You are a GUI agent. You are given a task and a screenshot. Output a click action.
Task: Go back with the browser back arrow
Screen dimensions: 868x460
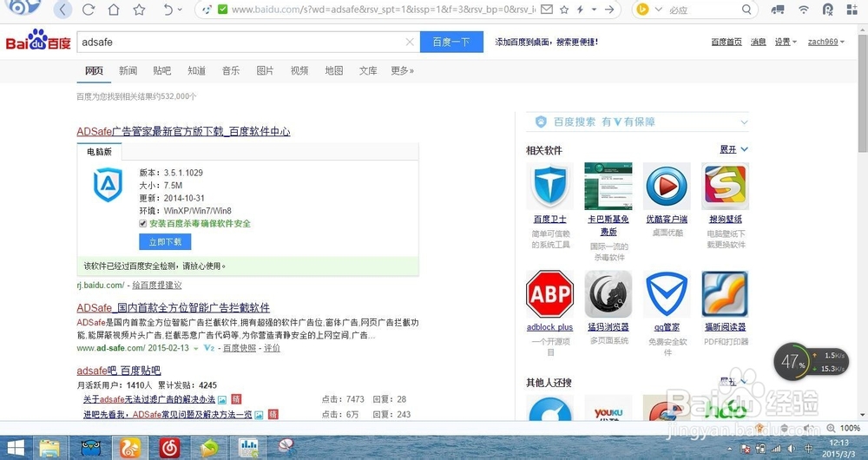[x=62, y=10]
